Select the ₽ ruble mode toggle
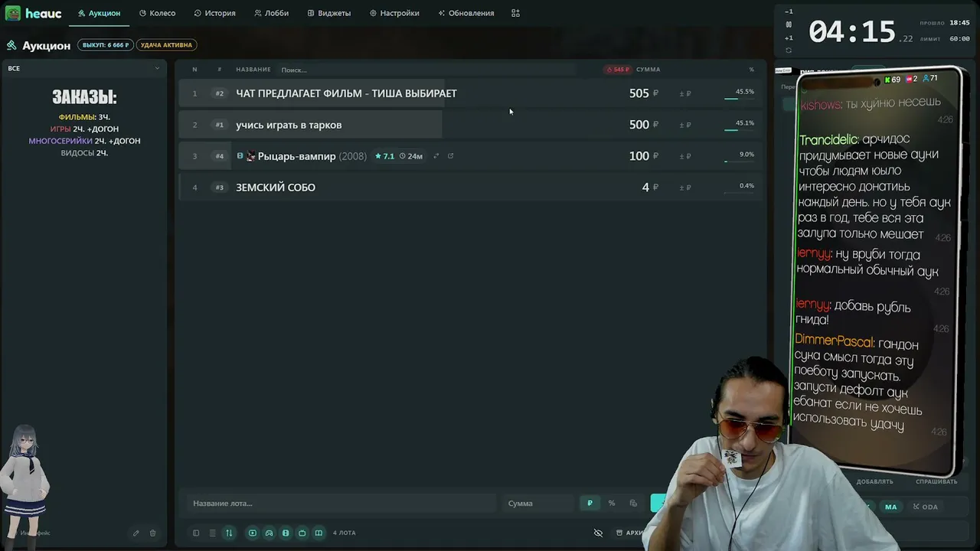 (590, 503)
